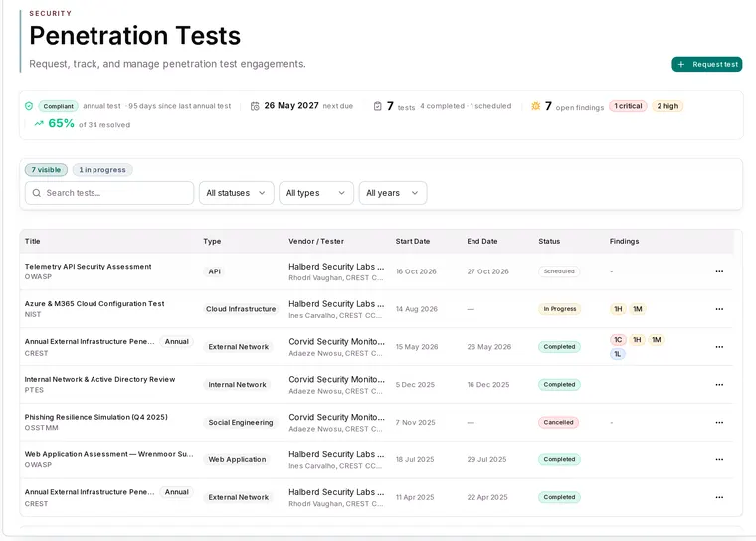The width and height of the screenshot is (756, 541).
Task: Click the trending arrow icon beside 65%
Action: pos(39,124)
